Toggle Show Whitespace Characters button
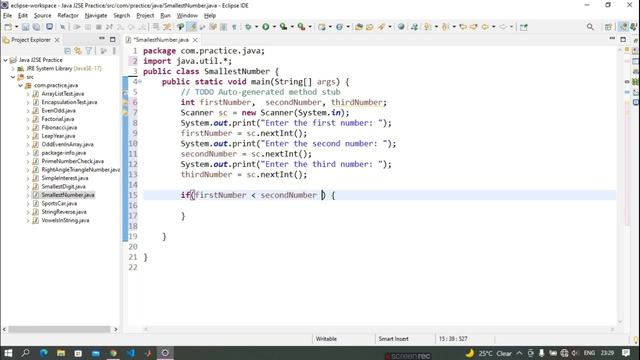This screenshot has height=360, width=640. [234, 27]
